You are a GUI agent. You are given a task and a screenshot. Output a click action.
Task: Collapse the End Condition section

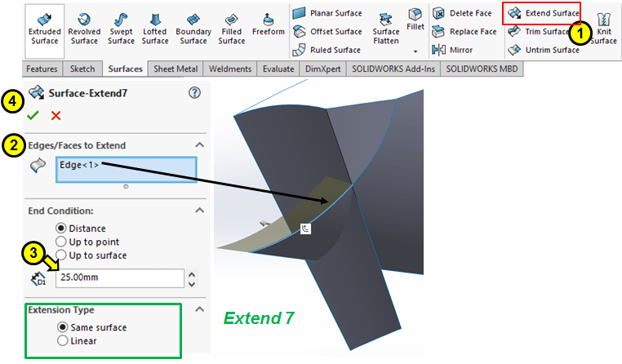click(x=199, y=211)
